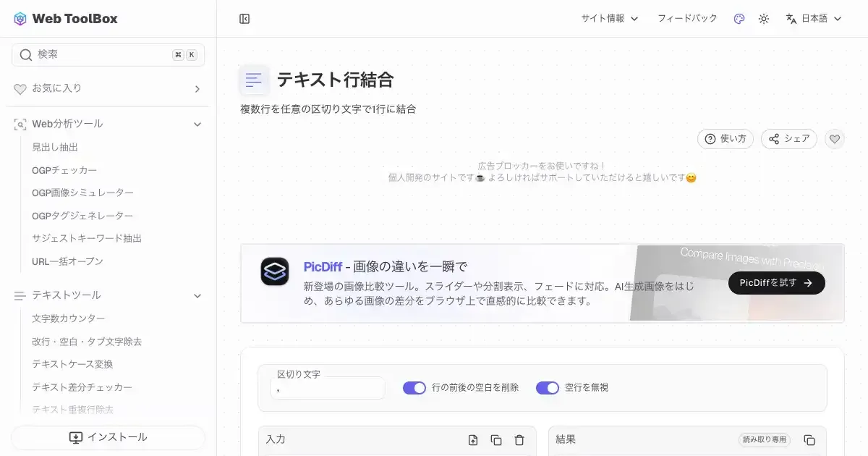The height and width of the screenshot is (456, 868).
Task: Click the PicDiffを試す button
Action: click(776, 283)
